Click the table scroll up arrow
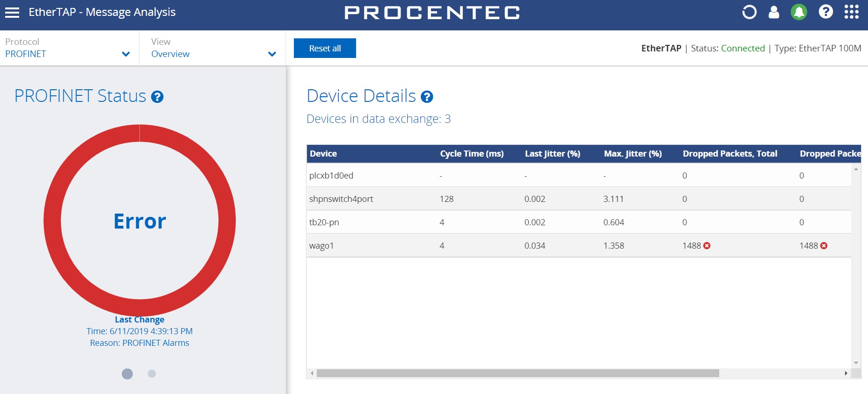Screen dimensions: 868x394 (856, 169)
